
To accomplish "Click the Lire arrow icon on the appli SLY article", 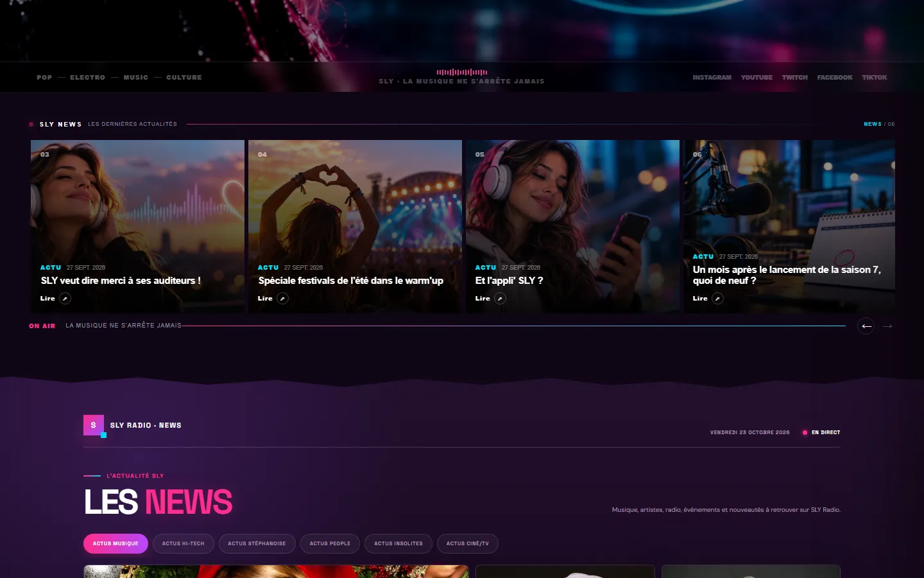I will 500,299.
